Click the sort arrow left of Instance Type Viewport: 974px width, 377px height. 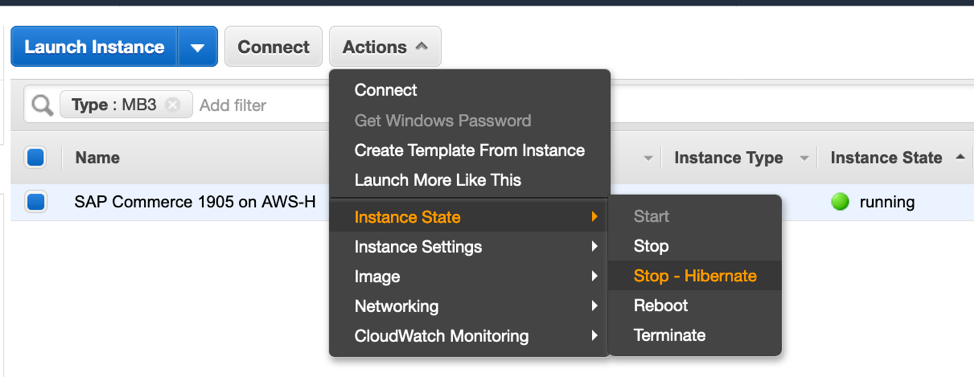[649, 159]
